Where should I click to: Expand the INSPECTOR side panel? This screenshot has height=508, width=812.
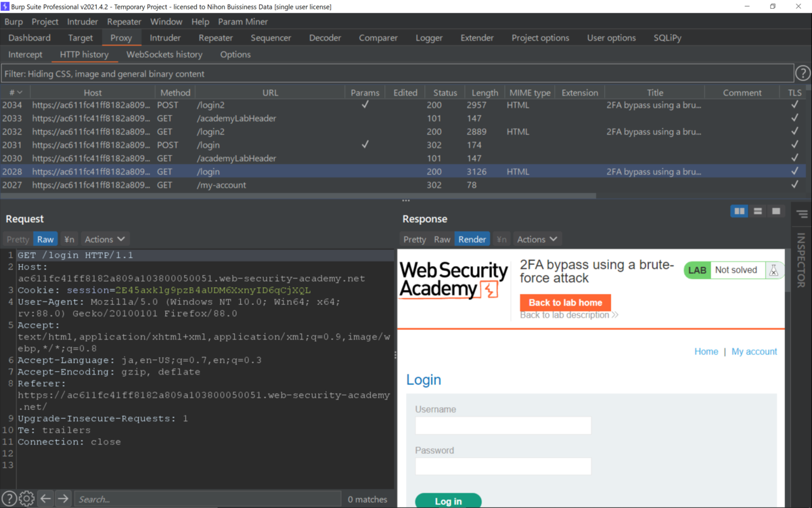pyautogui.click(x=802, y=261)
